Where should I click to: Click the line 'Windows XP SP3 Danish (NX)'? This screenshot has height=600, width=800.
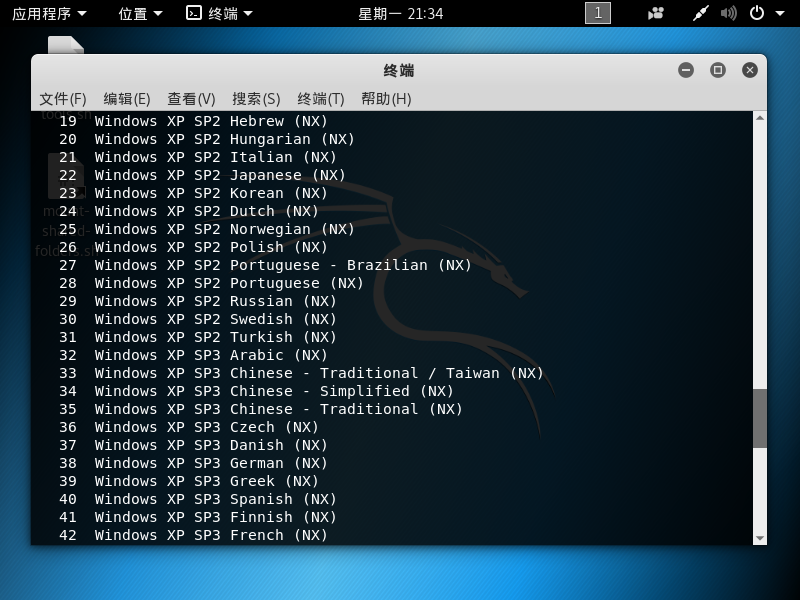point(211,445)
